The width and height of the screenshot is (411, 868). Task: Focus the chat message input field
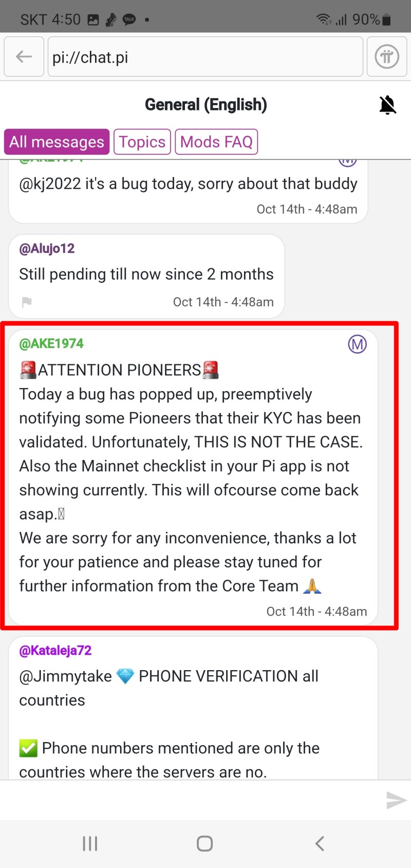coord(190,800)
